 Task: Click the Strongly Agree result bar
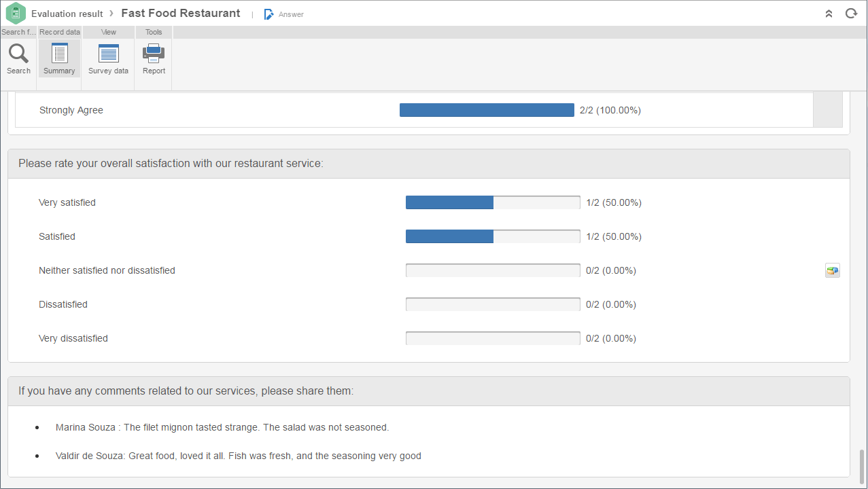[x=487, y=110]
